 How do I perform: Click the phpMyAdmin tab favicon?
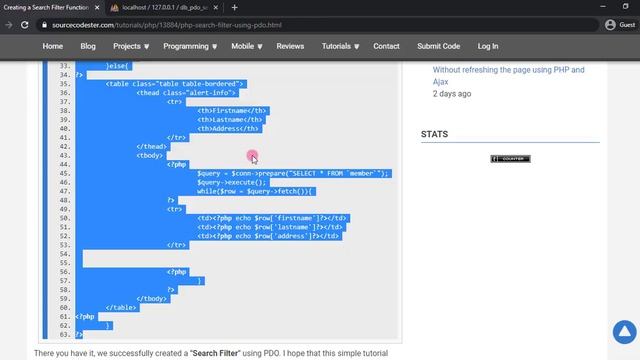click(115, 7)
